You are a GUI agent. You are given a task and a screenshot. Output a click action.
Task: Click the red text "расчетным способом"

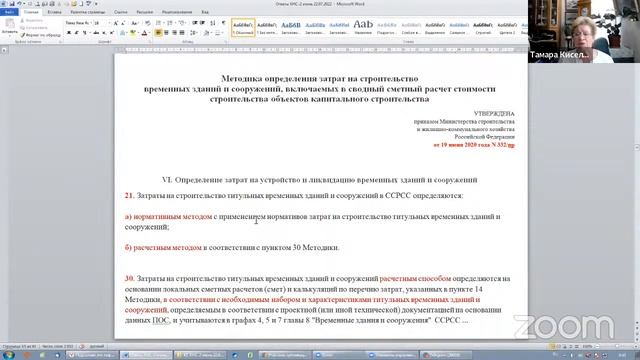coord(415,278)
